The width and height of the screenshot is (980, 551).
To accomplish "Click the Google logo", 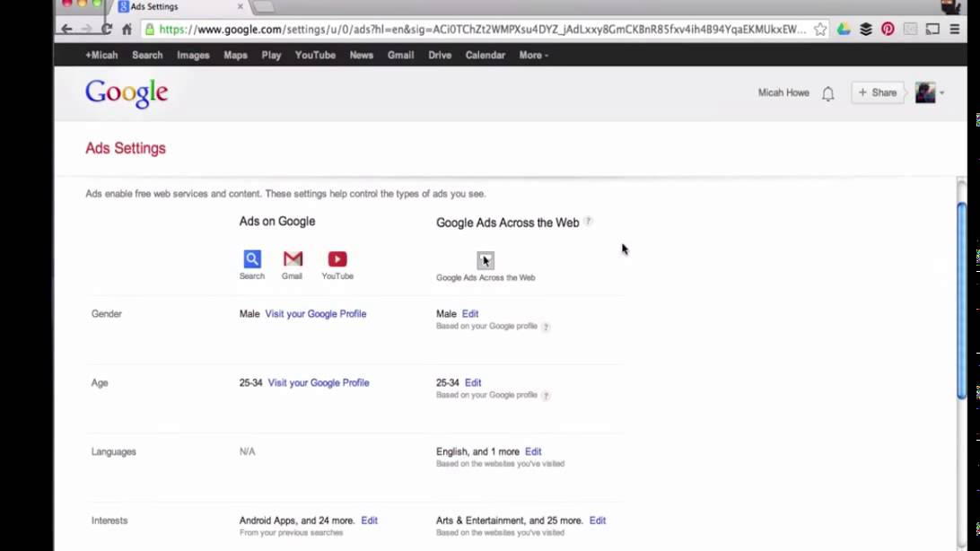I will tap(127, 93).
